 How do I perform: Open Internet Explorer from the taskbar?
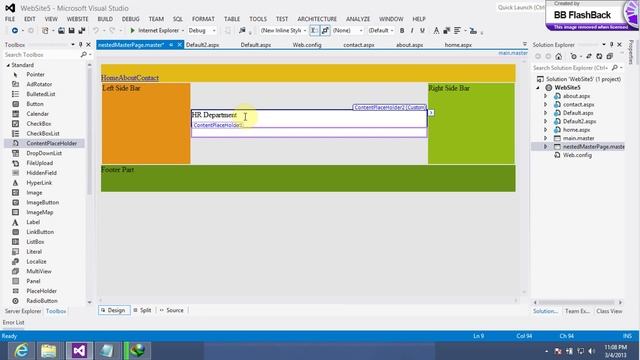coord(21,351)
